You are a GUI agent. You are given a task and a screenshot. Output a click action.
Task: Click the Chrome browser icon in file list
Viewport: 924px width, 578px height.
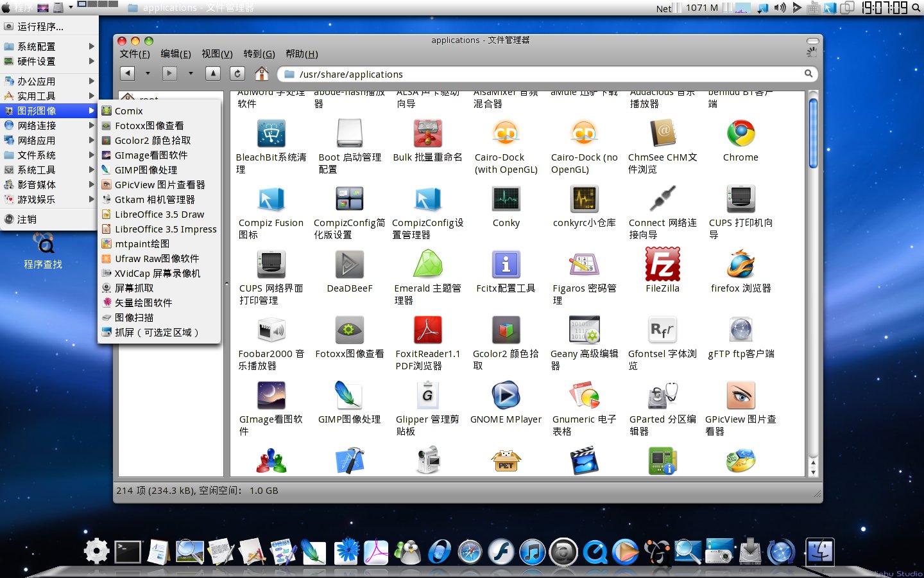(740, 134)
